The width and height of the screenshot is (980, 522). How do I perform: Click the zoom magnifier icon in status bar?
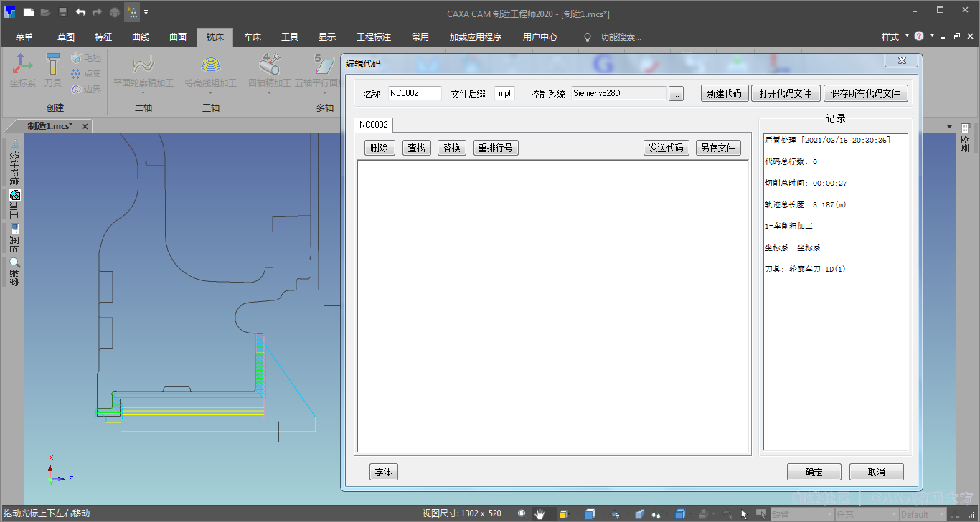522,513
